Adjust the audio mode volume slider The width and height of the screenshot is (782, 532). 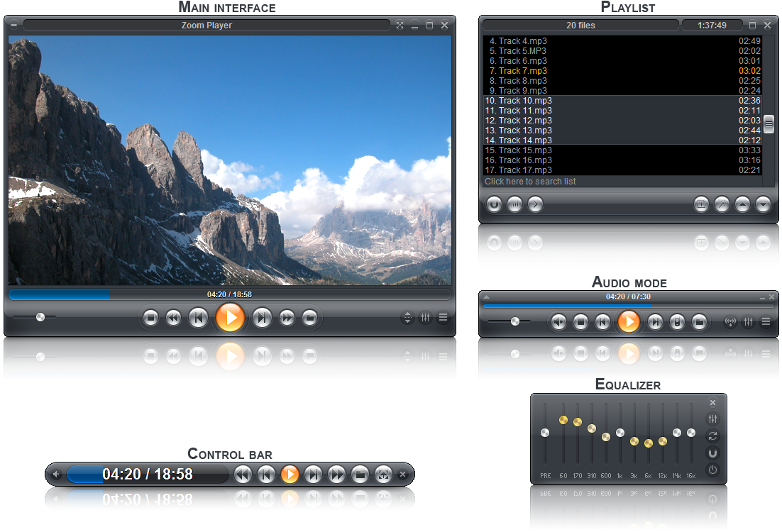[x=515, y=321]
